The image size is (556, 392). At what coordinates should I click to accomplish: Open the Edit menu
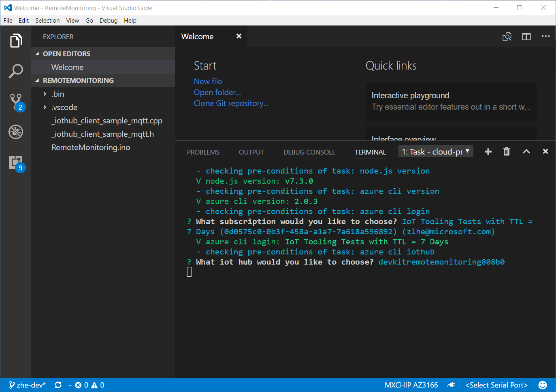[x=23, y=21]
